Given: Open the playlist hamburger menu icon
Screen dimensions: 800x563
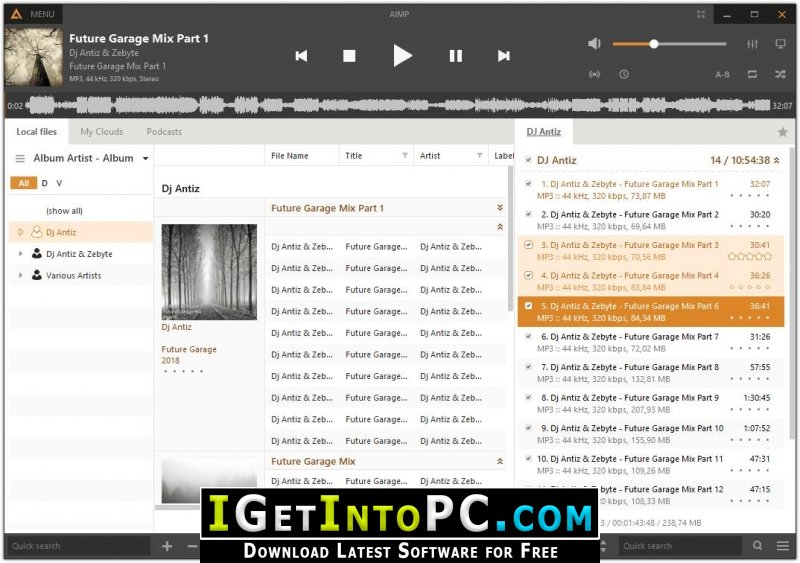Looking at the screenshot, I should (x=783, y=546).
